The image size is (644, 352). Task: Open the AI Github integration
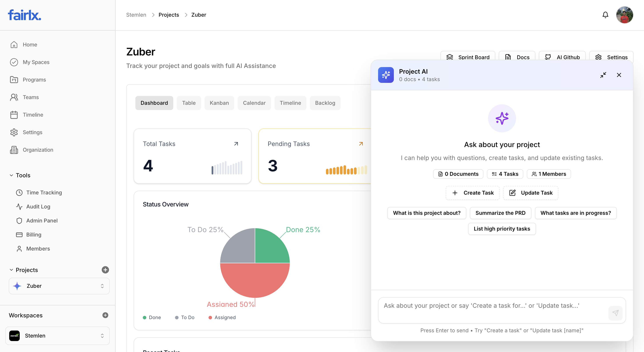point(562,57)
